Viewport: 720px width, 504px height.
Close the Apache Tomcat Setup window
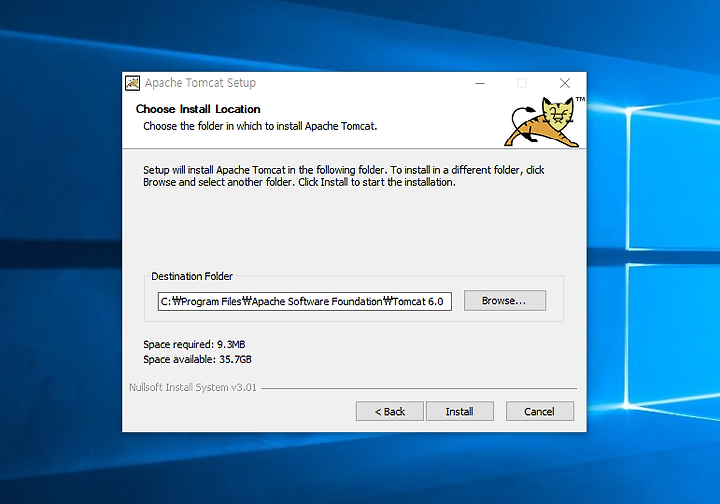click(565, 83)
